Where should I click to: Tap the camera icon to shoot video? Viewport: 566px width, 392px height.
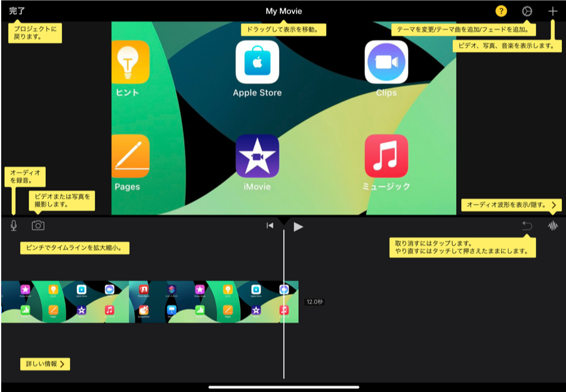[x=38, y=226]
